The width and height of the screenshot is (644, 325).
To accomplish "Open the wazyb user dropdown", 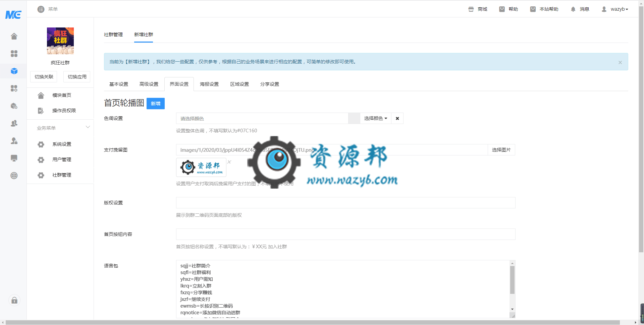I will (615, 9).
